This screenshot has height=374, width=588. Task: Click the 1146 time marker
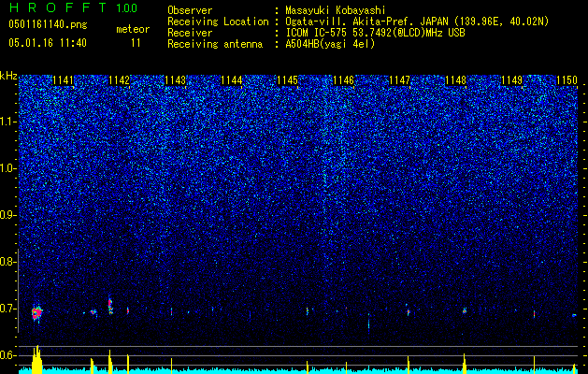coord(343,80)
